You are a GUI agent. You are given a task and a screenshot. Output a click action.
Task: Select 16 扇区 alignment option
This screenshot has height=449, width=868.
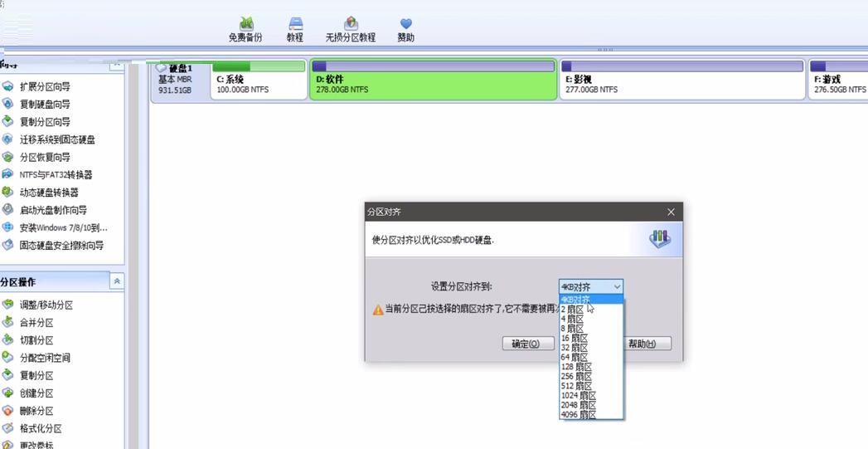click(591, 338)
